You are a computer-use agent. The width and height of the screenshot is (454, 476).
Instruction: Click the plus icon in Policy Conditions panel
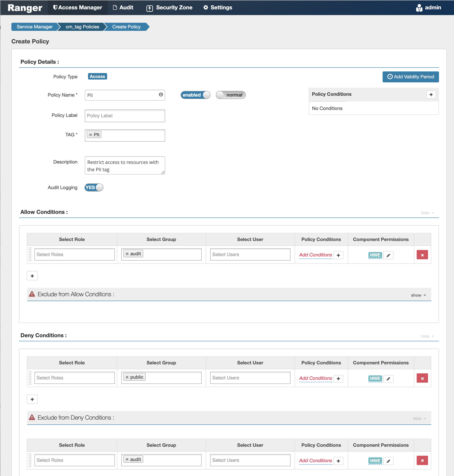(x=431, y=95)
